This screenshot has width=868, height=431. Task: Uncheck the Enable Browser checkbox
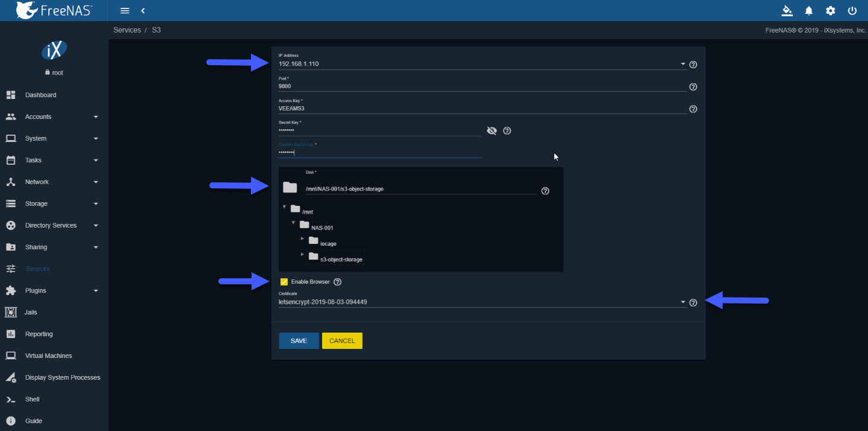(x=284, y=282)
